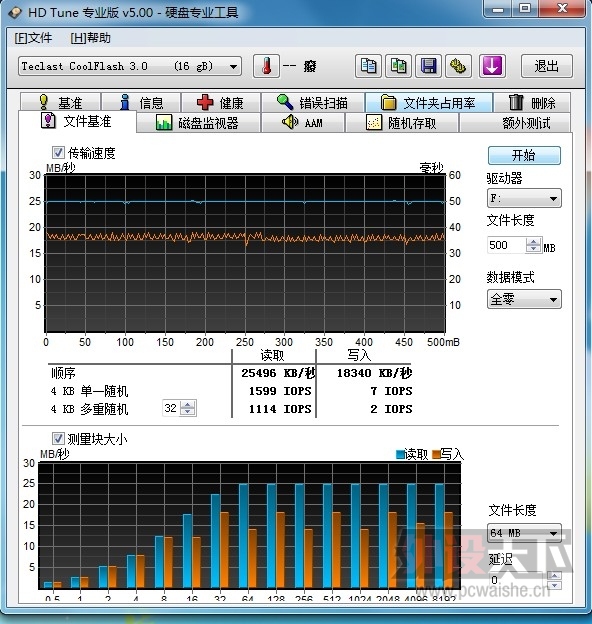This screenshot has height=624, width=592.
Task: Click the 7 IOPS write value
Action: [x=391, y=391]
